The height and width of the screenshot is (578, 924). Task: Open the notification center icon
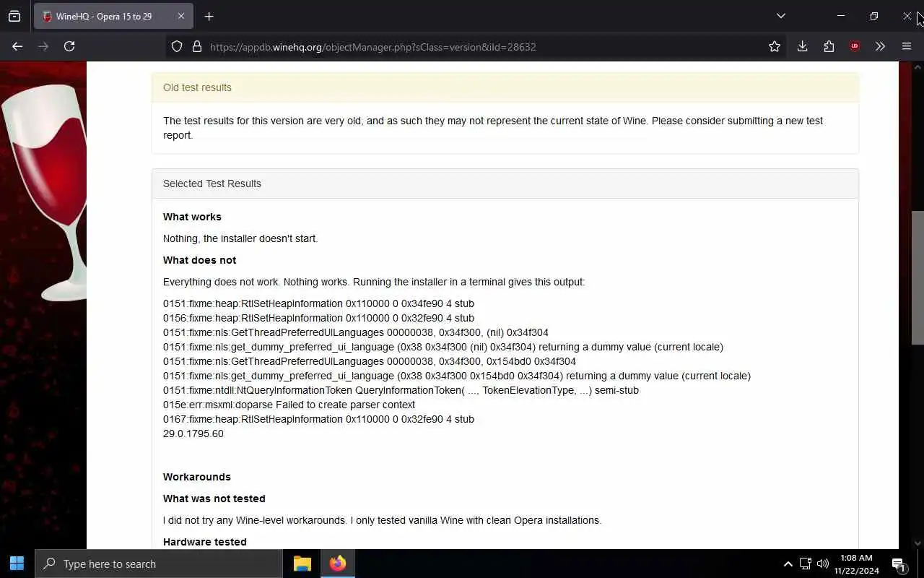[x=899, y=564]
